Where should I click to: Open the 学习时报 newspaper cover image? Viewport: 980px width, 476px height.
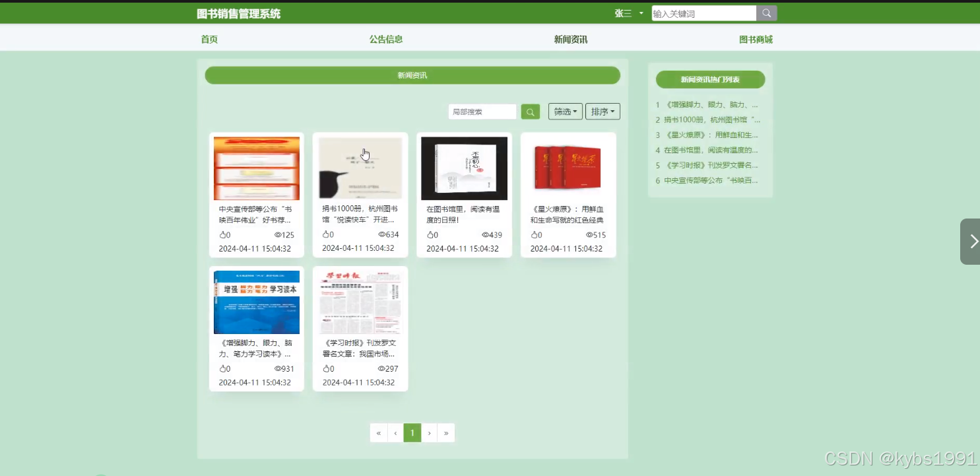point(360,302)
